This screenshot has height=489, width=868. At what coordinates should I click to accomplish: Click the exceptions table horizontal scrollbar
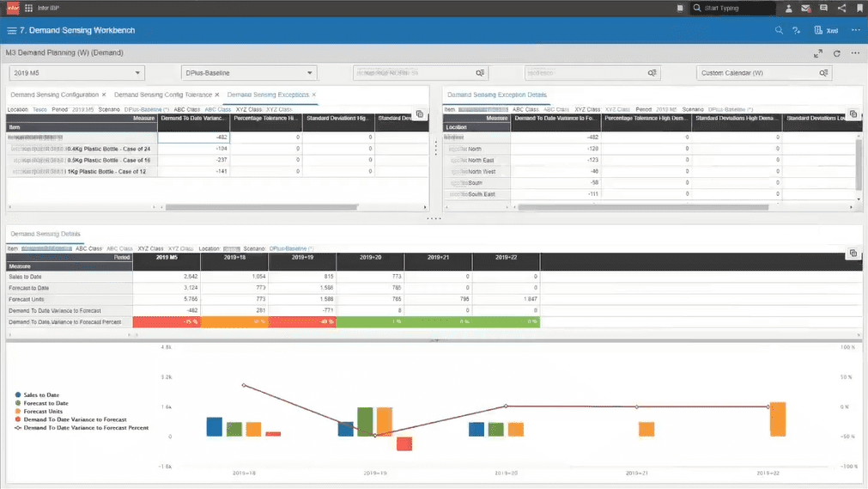[x=261, y=207]
